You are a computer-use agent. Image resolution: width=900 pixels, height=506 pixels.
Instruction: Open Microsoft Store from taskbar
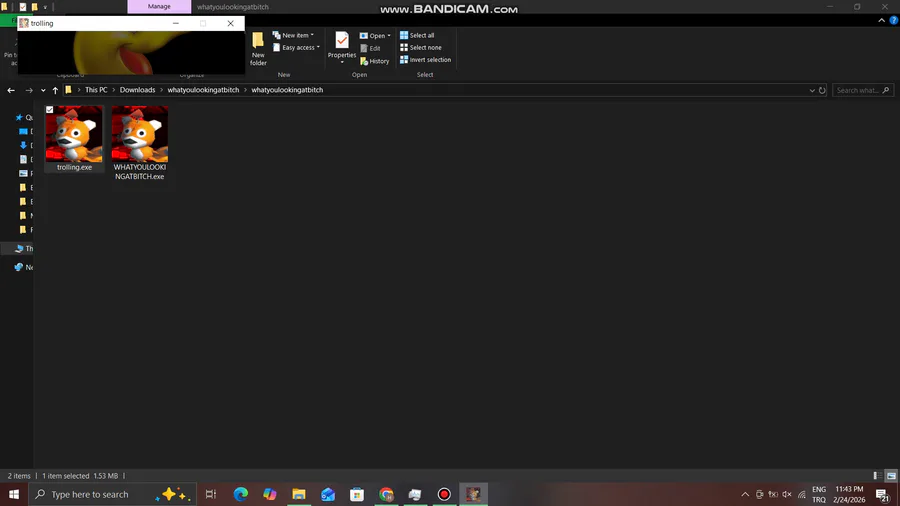357,494
